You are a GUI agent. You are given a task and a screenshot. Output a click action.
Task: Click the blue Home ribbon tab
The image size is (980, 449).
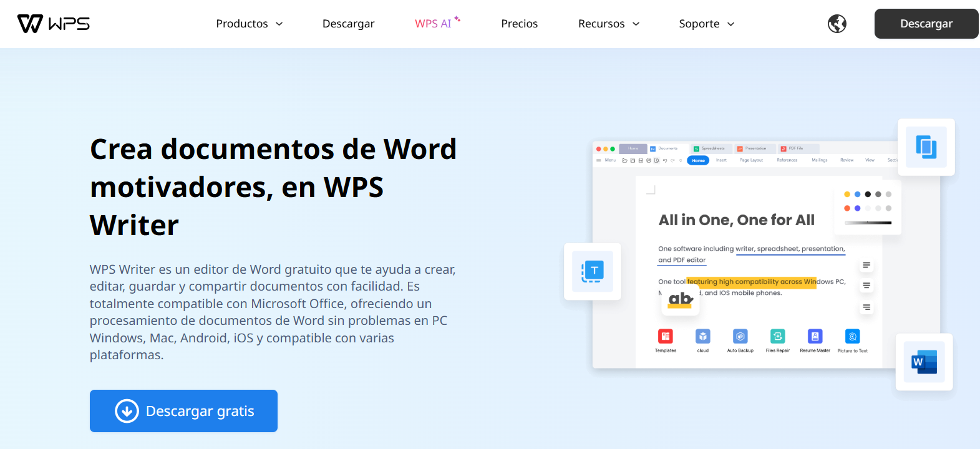(x=698, y=160)
